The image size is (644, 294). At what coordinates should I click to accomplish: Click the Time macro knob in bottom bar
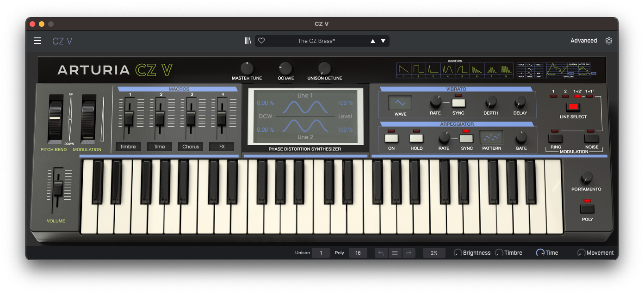[540, 253]
